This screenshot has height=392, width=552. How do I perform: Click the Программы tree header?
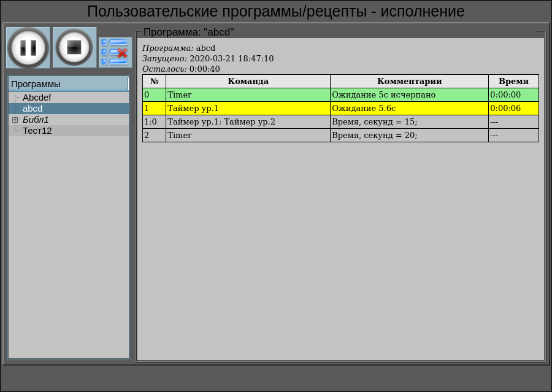click(68, 84)
